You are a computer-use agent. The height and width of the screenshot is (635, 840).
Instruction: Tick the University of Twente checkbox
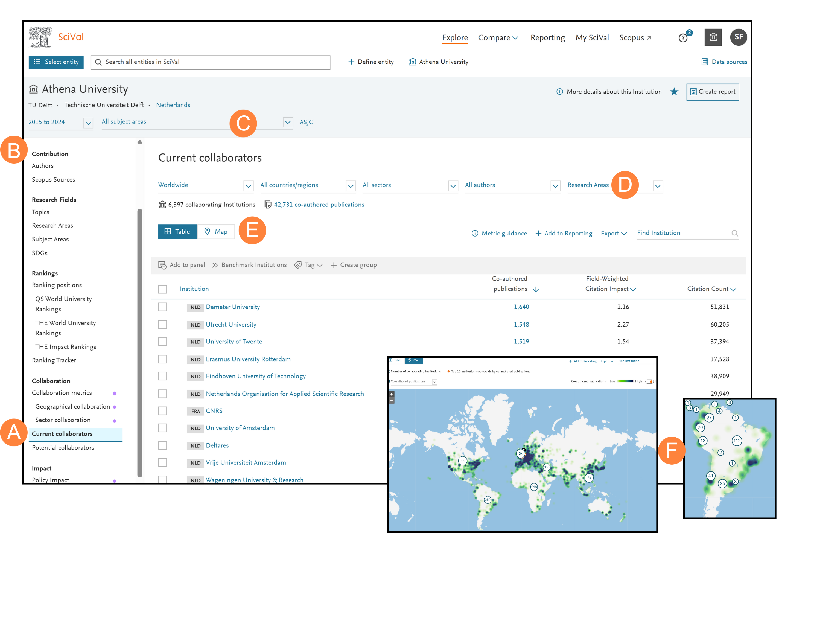tap(162, 341)
